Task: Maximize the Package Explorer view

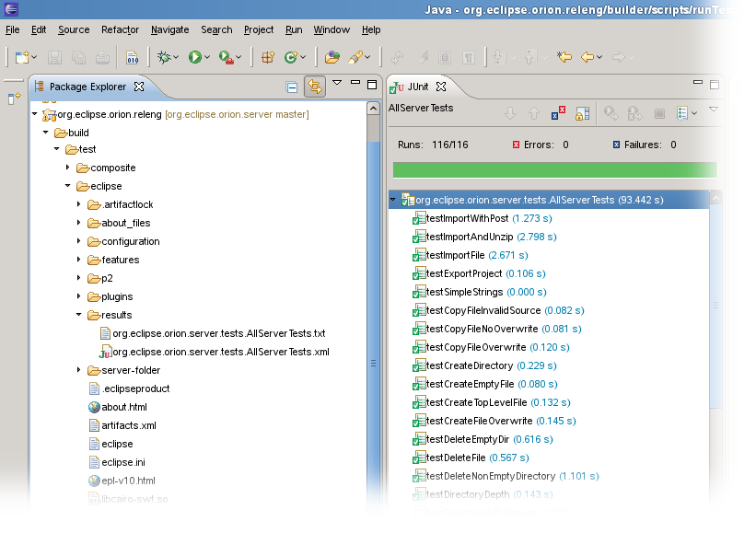Action: coord(372,85)
